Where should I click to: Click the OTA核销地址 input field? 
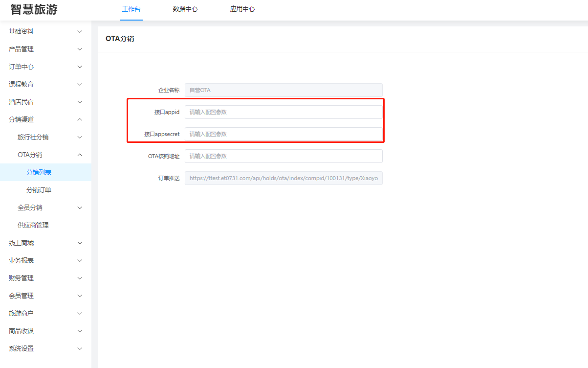[x=283, y=156]
